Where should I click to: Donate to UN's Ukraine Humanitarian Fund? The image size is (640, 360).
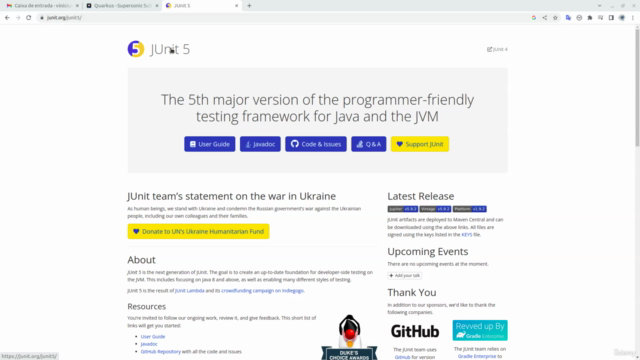[x=198, y=231]
